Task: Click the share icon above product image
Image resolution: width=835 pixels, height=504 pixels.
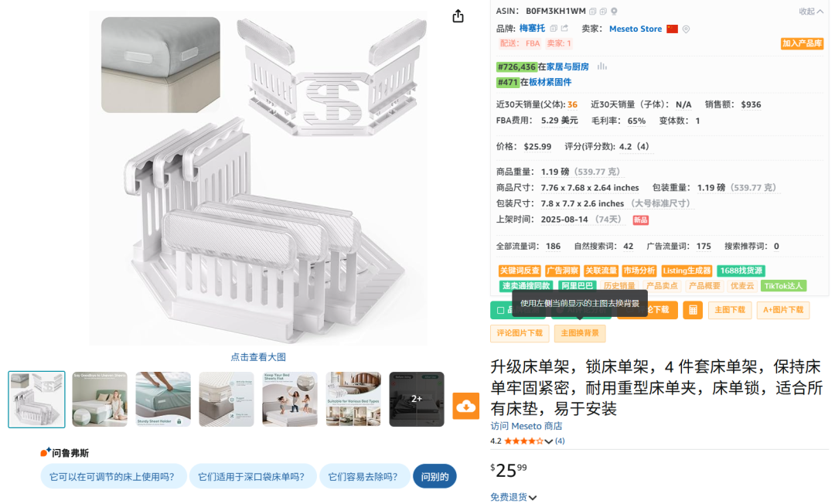Action: pyautogui.click(x=458, y=16)
